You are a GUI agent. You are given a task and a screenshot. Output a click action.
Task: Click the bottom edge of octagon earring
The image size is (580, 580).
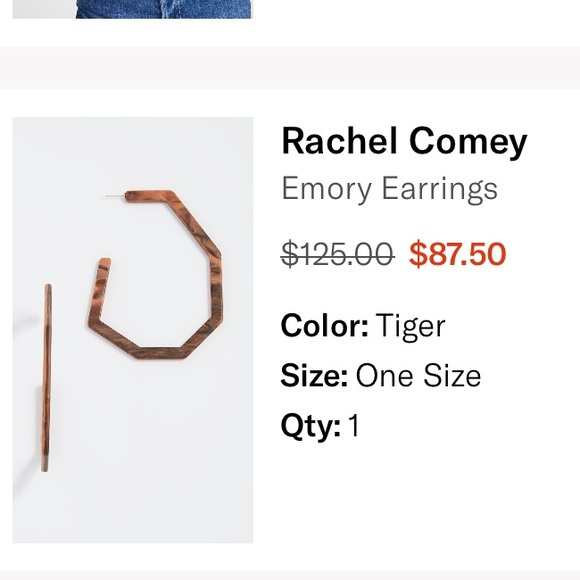pos(160,353)
